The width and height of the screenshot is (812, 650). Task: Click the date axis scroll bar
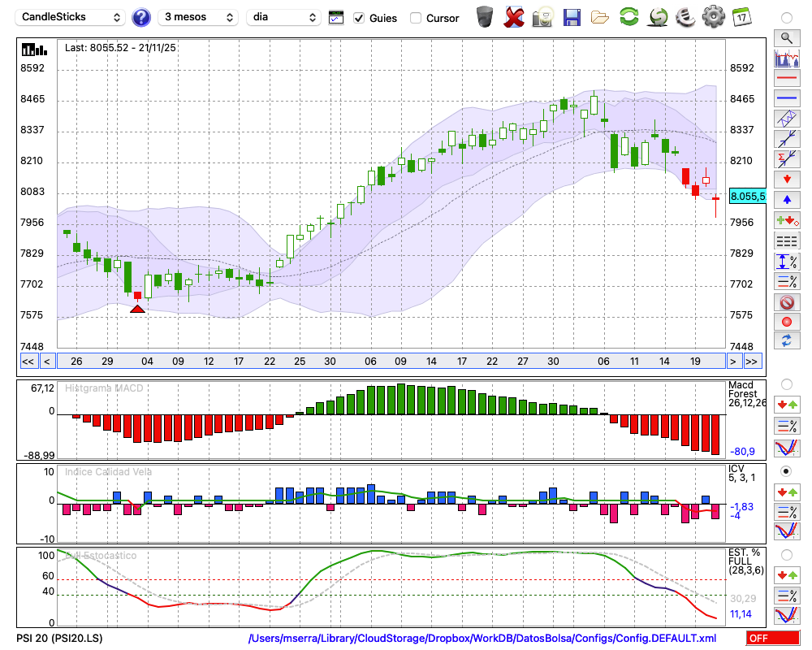point(391,362)
